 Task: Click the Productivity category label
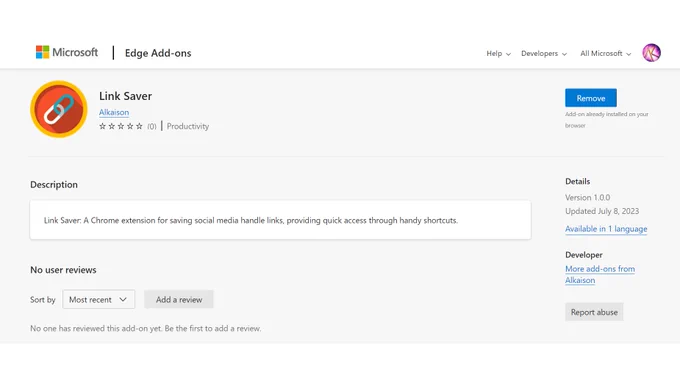click(188, 126)
